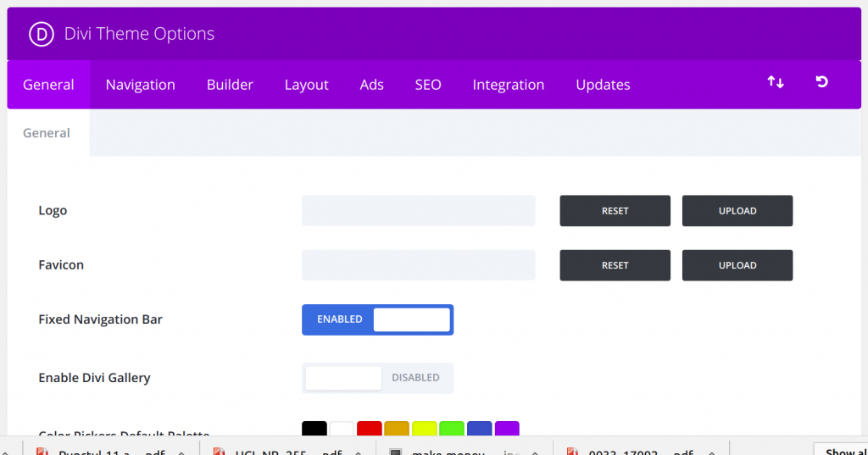Click the Enable Divi Gallery label

pos(94,378)
